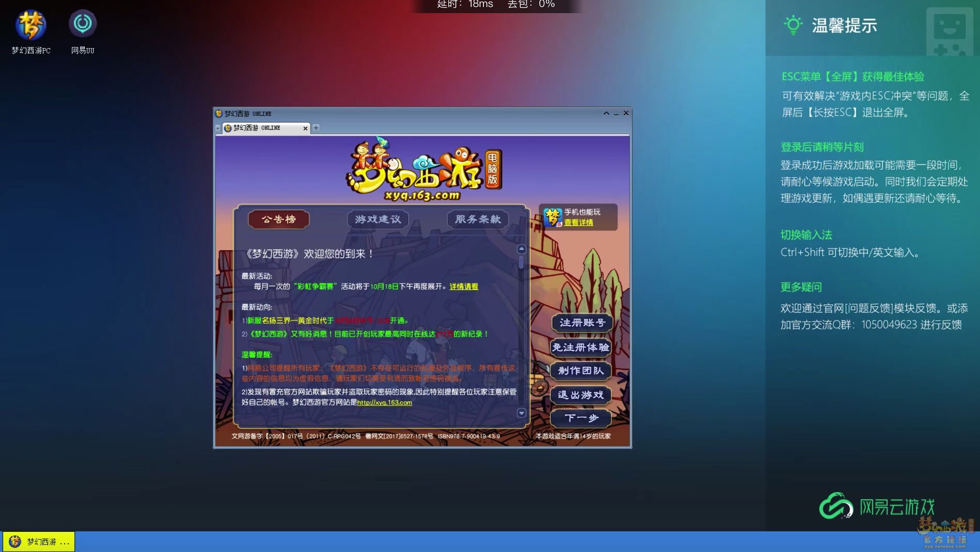Click the 梦幻西游 logo banner

tap(423, 170)
